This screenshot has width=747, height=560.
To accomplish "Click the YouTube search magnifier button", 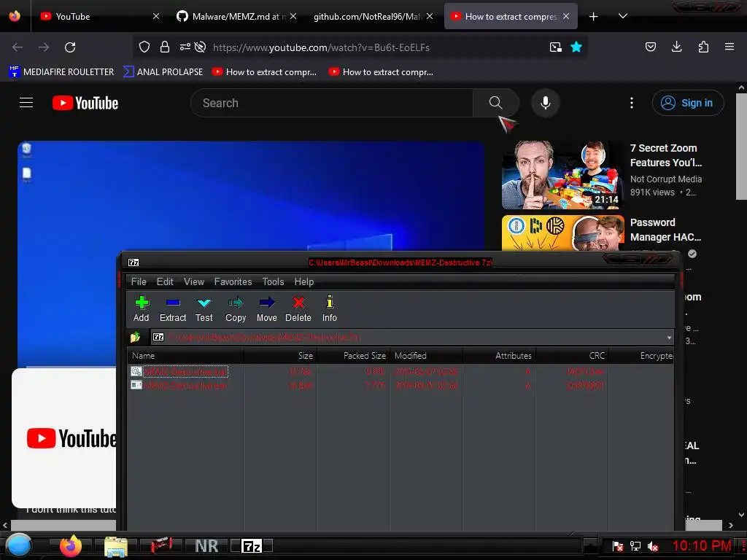I will pos(495,103).
